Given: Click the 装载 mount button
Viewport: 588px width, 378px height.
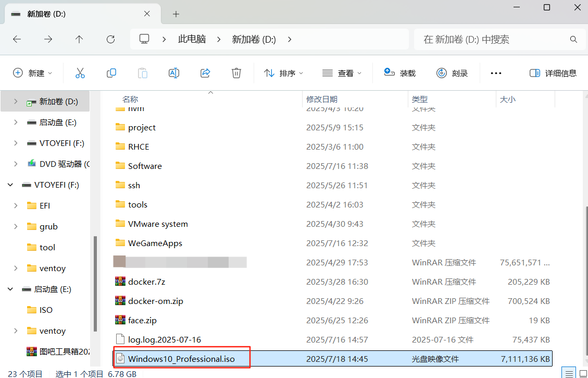Looking at the screenshot, I should coord(400,73).
